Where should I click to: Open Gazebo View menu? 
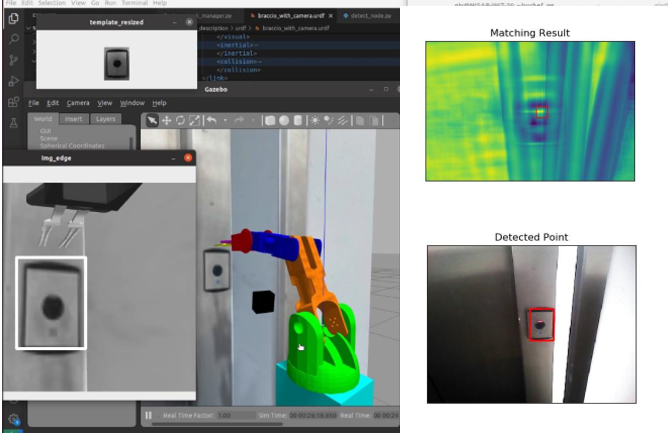(104, 103)
